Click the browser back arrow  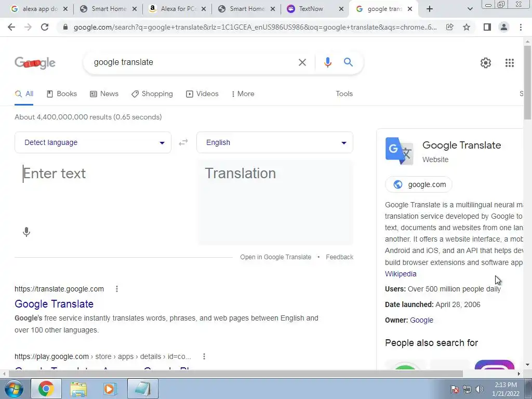click(x=11, y=27)
